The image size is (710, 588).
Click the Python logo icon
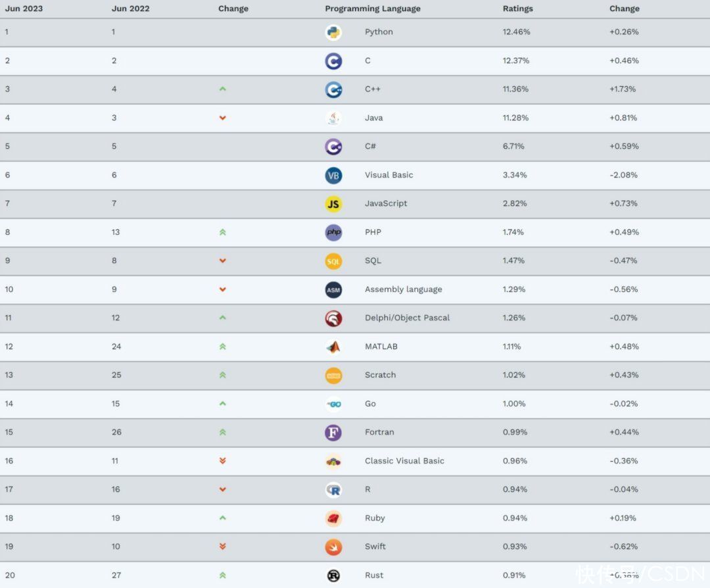point(333,32)
